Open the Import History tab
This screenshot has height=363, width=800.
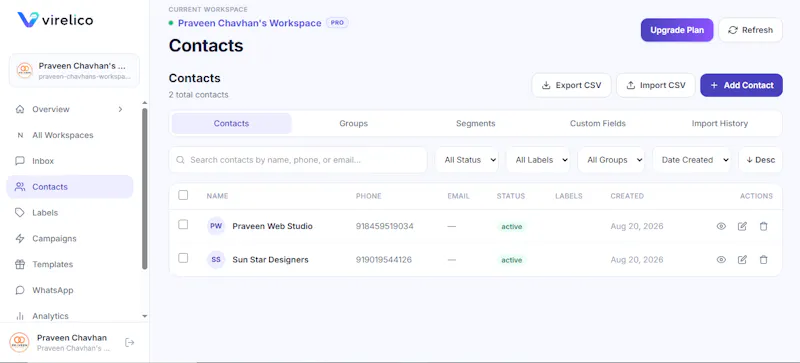pos(719,124)
